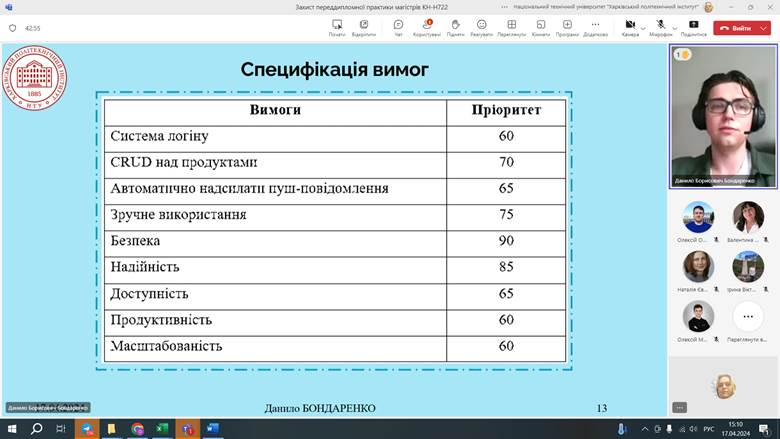Open the Chat panel in Teams

tap(398, 28)
